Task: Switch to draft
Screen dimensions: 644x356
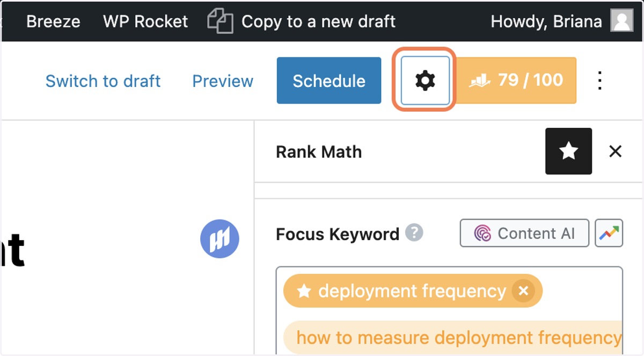Action: click(x=103, y=81)
